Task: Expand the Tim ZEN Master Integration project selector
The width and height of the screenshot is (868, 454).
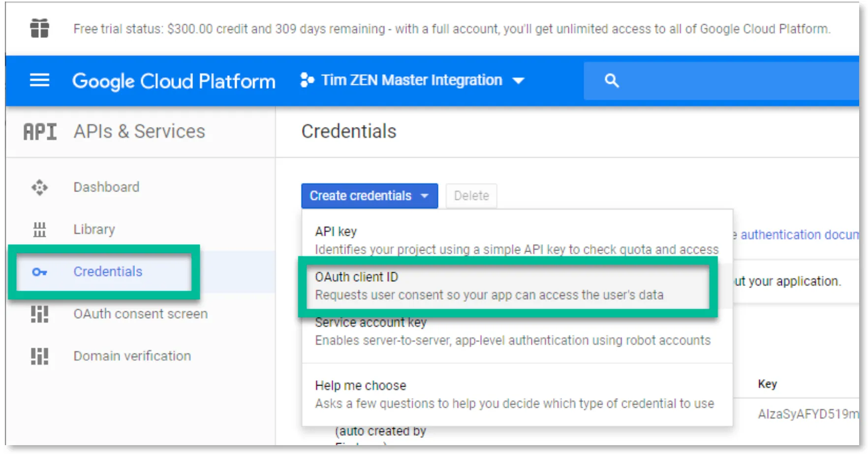Action: 412,80
